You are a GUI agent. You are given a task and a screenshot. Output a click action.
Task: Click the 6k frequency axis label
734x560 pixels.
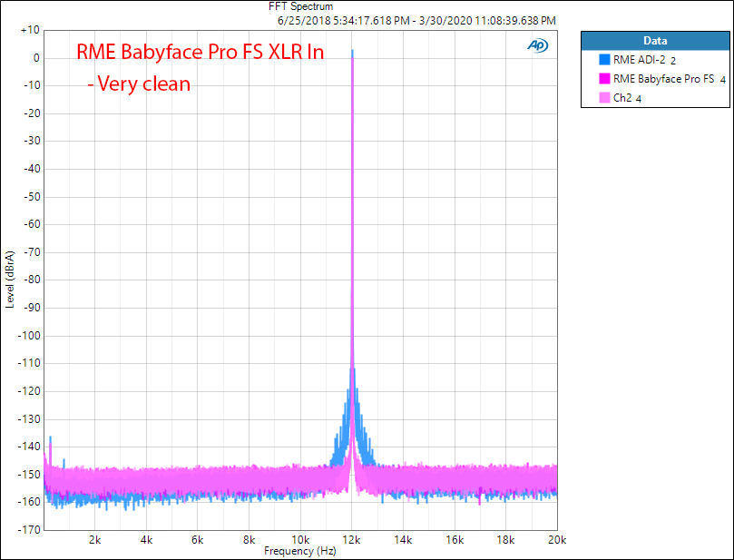pyautogui.click(x=198, y=540)
